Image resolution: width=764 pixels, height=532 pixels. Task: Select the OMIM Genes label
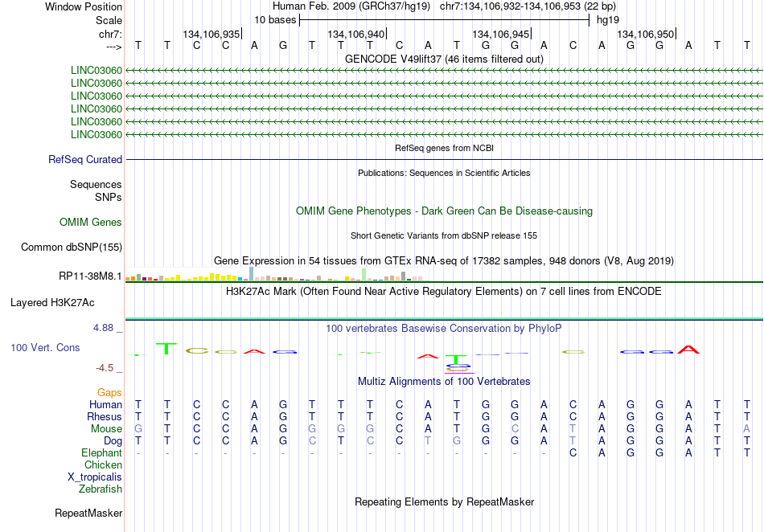pyautogui.click(x=91, y=223)
